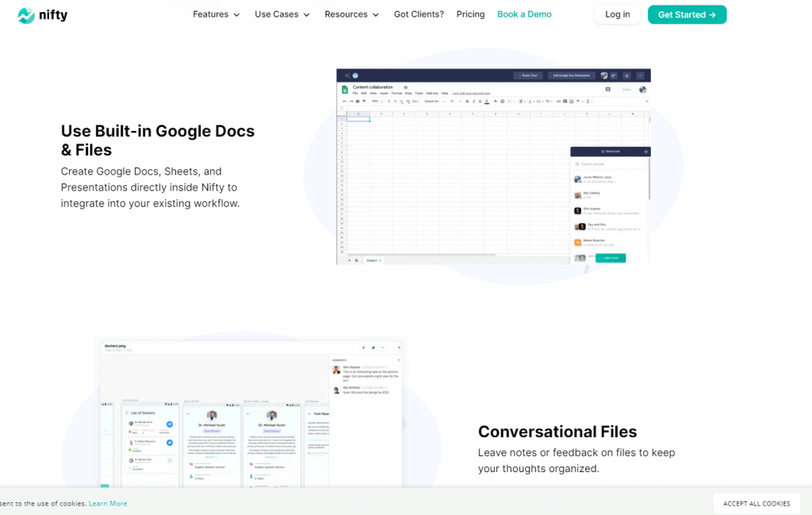
Task: Open the Insert link icon in the toolbar
Action: 559,101
